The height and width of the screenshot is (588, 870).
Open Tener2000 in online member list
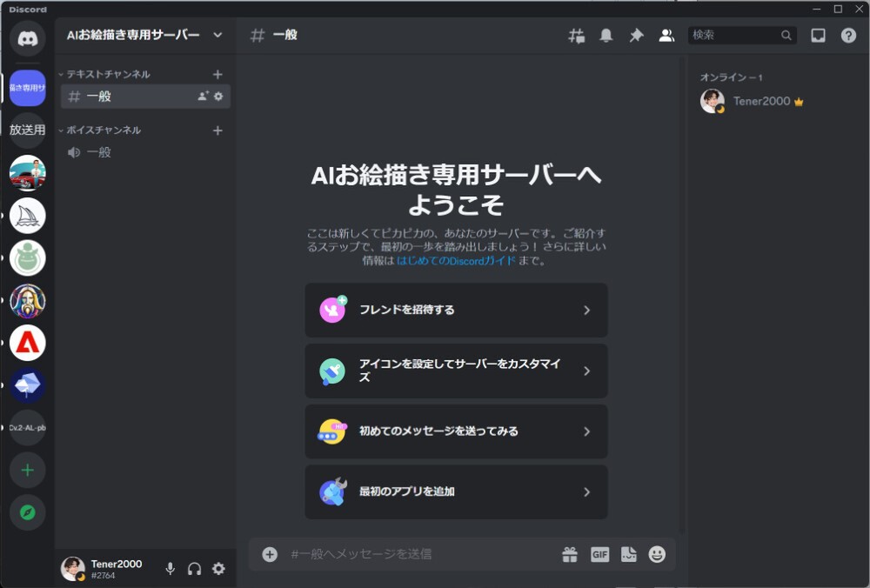pyautogui.click(x=774, y=101)
